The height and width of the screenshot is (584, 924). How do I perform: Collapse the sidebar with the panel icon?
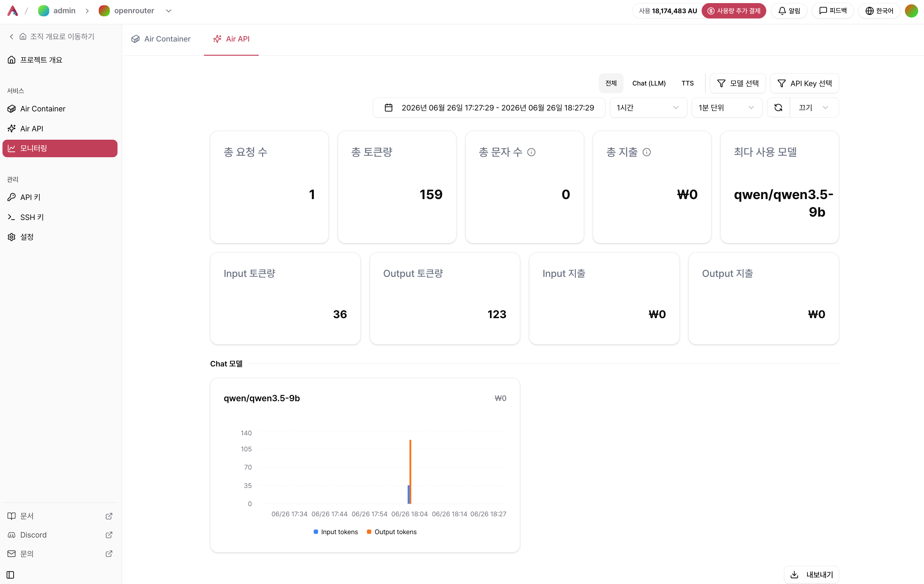coord(11,575)
